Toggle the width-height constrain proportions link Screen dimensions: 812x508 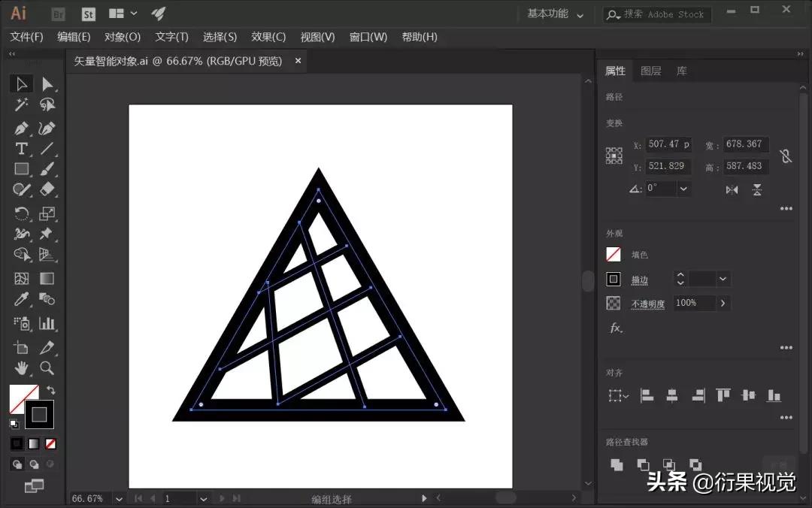(x=786, y=156)
